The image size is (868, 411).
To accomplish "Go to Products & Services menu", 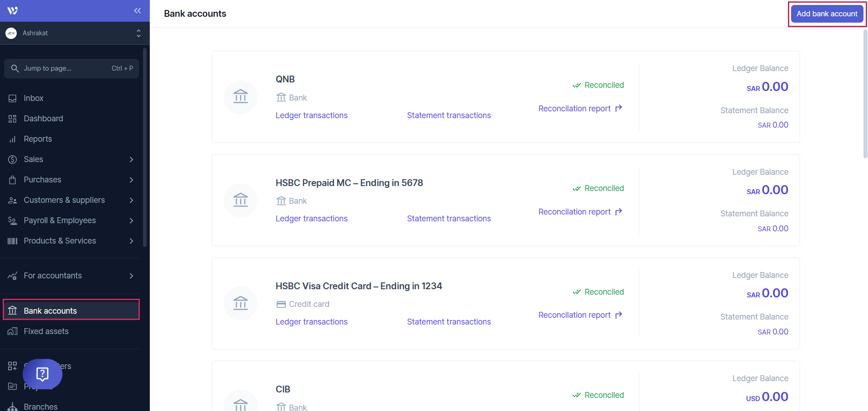I will [x=60, y=241].
